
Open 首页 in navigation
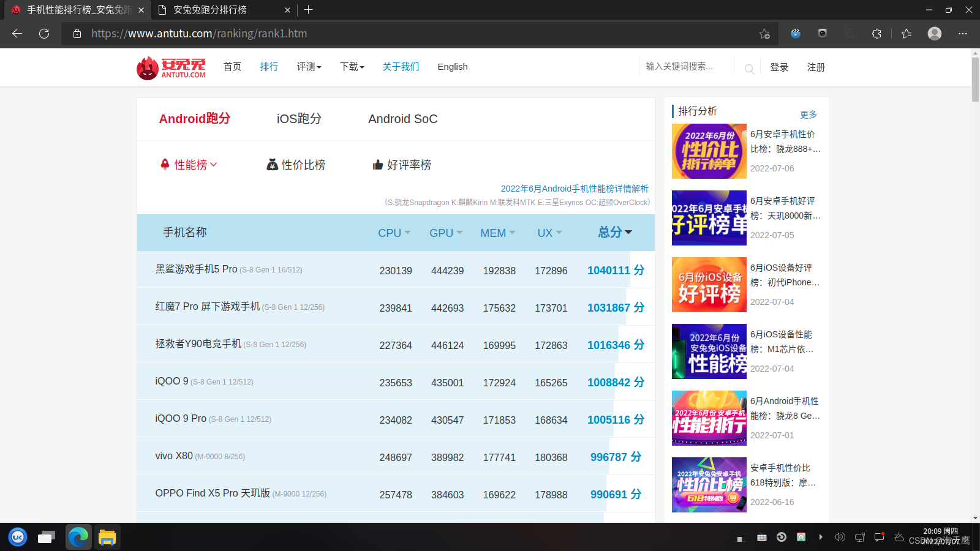[x=233, y=67]
